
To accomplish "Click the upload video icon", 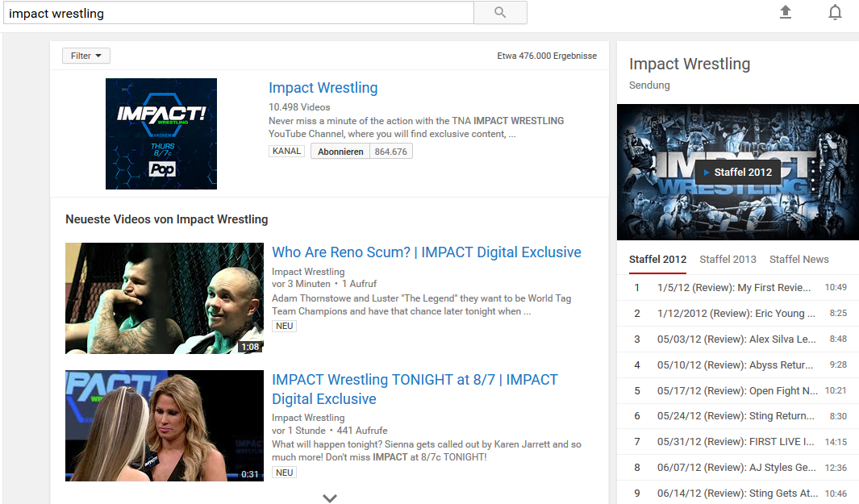I will click(x=785, y=13).
